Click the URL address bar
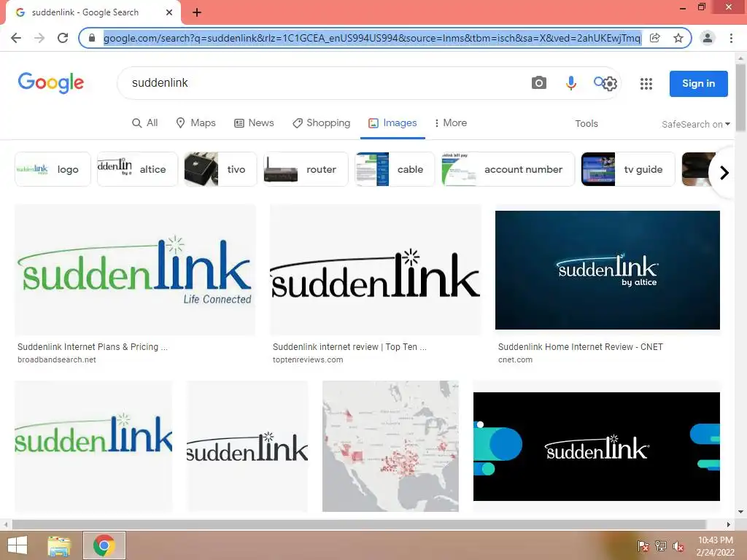Screen dimensions: 747x560 (371, 38)
